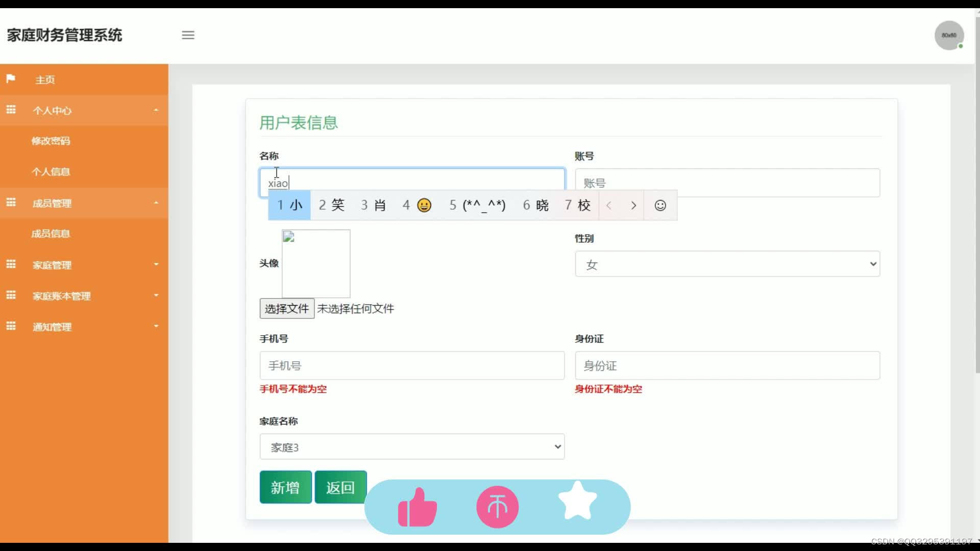980x551 pixels.
Task: Select IME candidate 6 晓
Action: pos(535,206)
